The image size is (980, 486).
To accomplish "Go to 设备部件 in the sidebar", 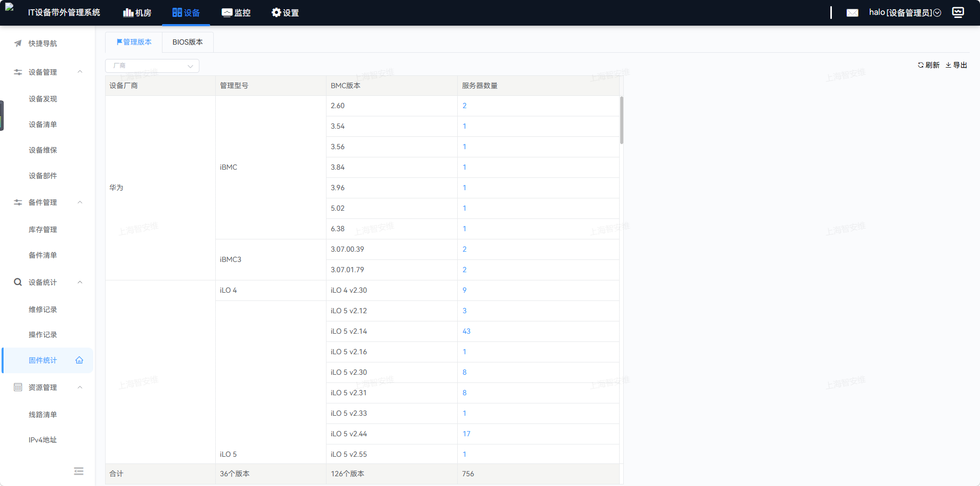I will 43,176.
